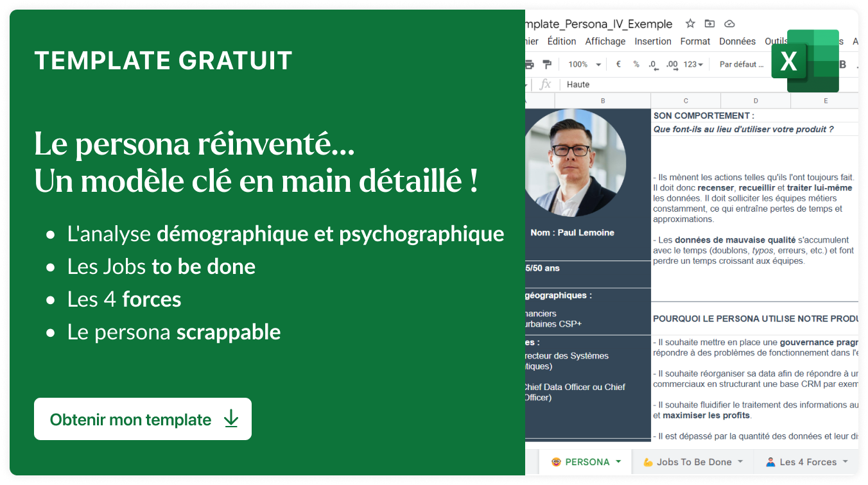This screenshot has width=868, height=485.
Task: Open the Édition menu
Action: point(562,41)
